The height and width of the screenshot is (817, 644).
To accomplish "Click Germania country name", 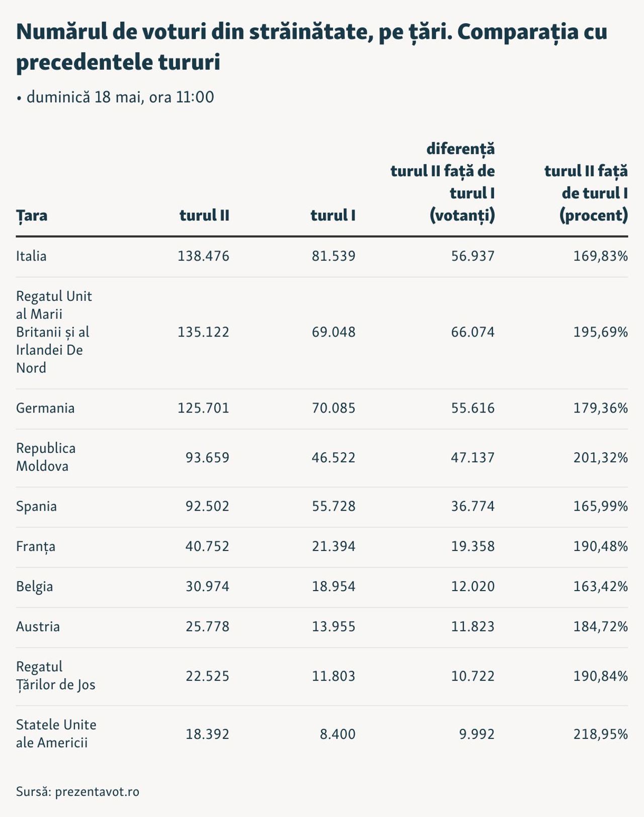I will click(x=45, y=408).
